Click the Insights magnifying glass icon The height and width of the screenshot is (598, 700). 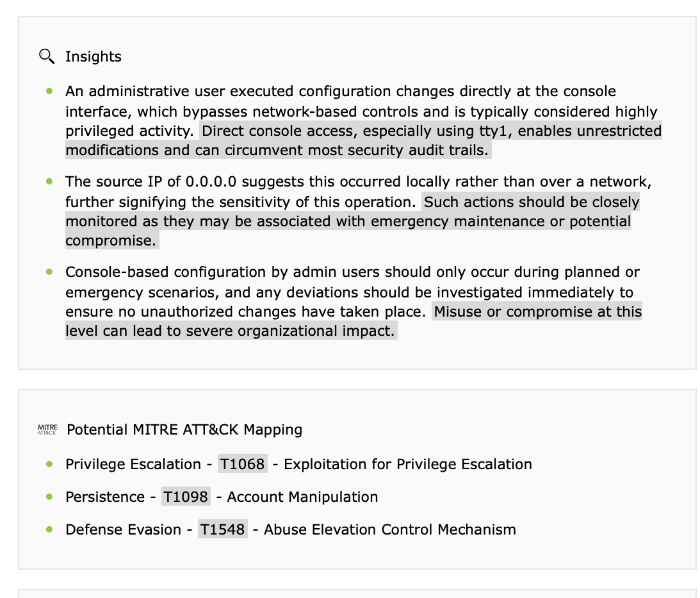pos(47,57)
